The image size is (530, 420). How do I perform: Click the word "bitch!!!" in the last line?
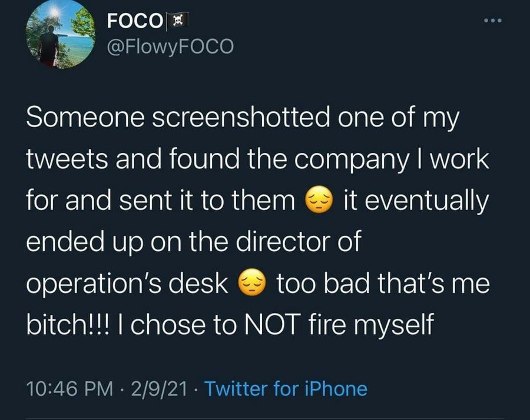pyautogui.click(x=71, y=324)
